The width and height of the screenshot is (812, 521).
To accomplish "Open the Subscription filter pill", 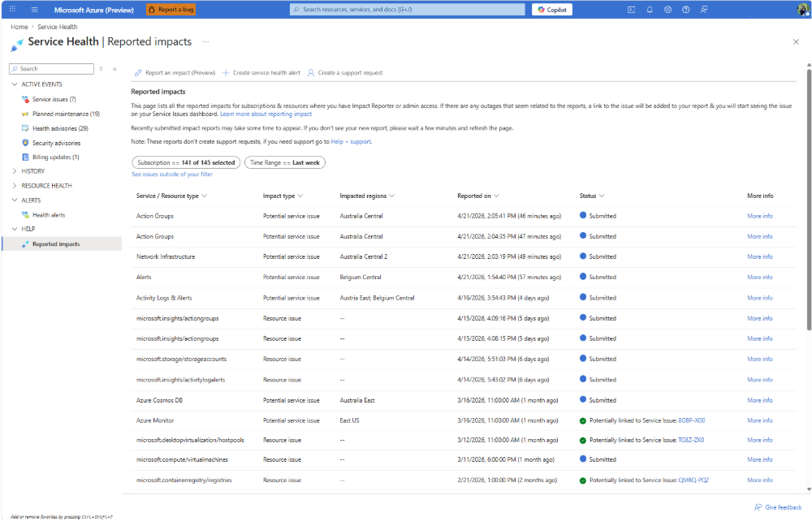I will pos(186,162).
